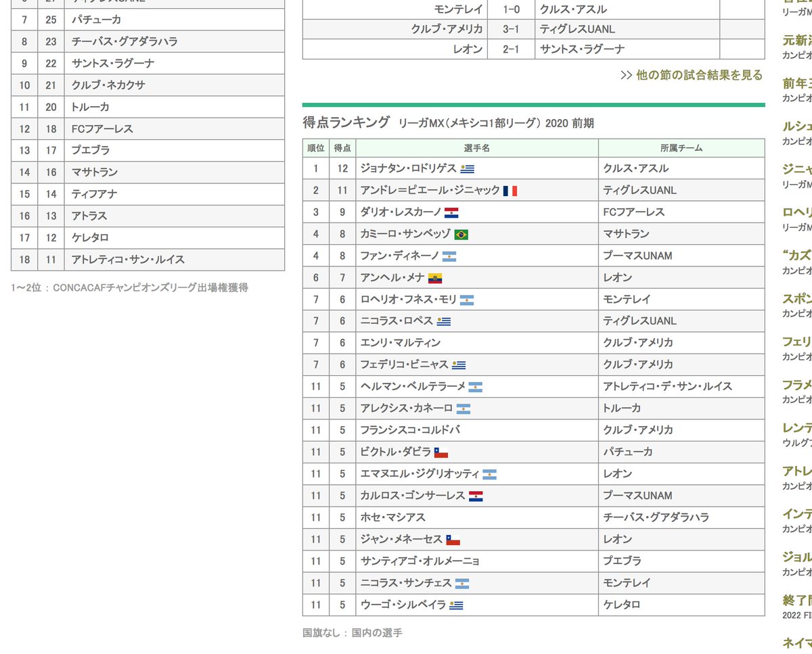Click Argentina flag beside エマヌエル・ジグリオッティ

click(490, 474)
